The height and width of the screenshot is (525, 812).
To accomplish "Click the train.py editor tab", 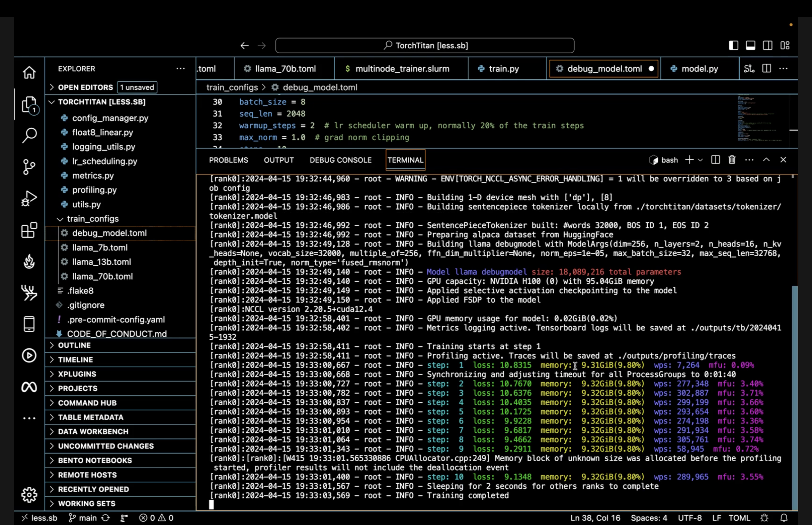I will point(504,69).
